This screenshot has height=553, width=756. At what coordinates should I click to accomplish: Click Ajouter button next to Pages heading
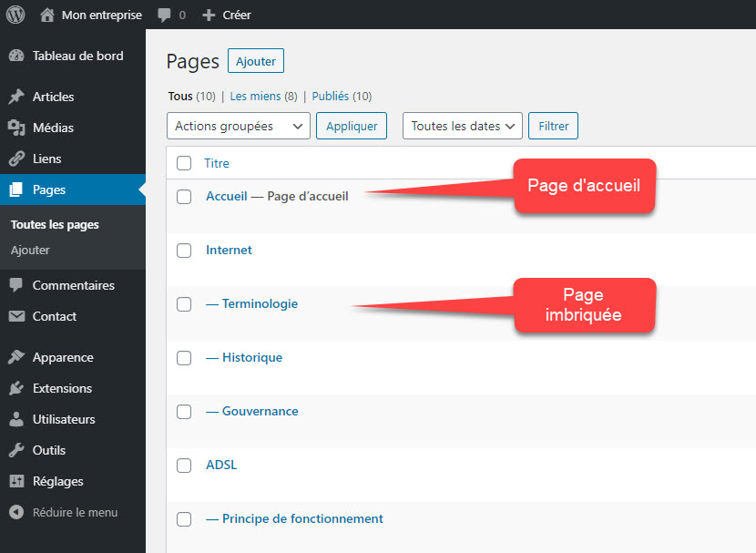point(256,61)
